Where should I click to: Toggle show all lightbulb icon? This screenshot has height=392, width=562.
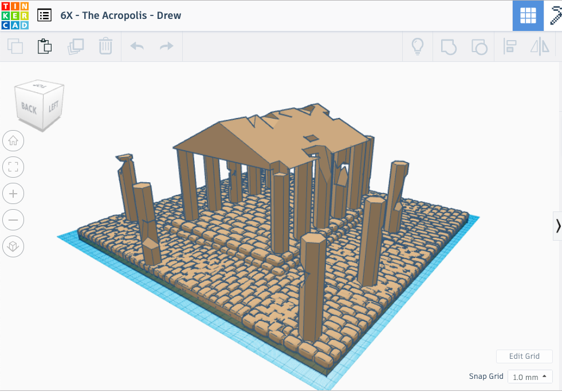(x=418, y=46)
